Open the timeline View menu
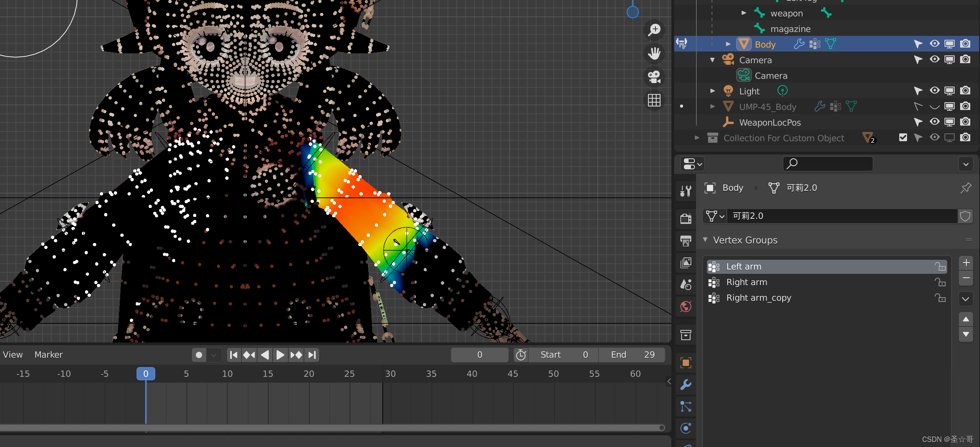Image resolution: width=980 pixels, height=447 pixels. 13,355
